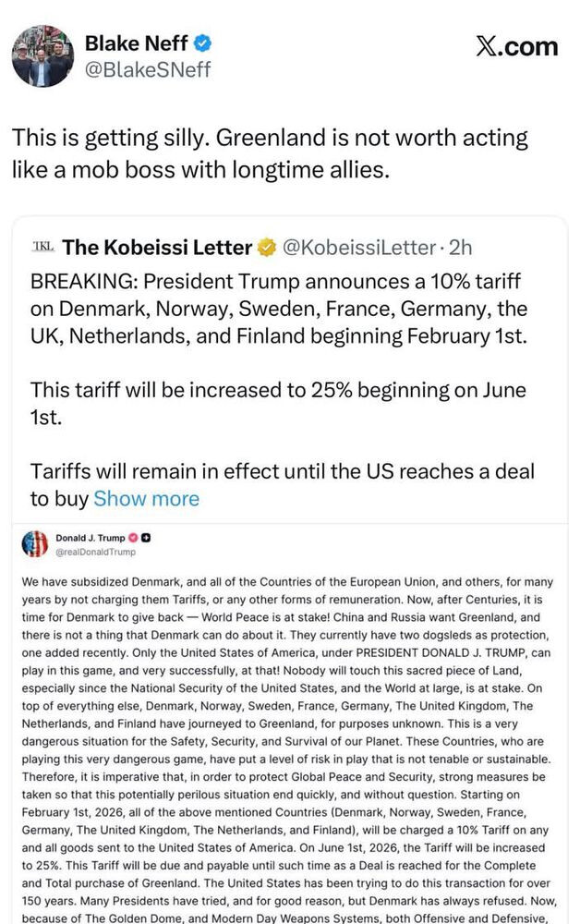The width and height of the screenshot is (580, 924).
Task: Expand quoted tweet with Show more
Action: 146,499
